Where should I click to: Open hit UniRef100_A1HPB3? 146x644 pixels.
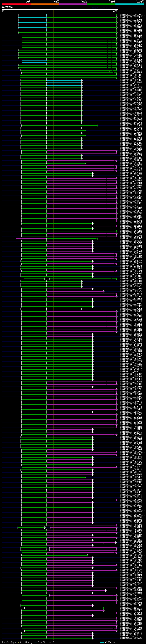click(131, 339)
